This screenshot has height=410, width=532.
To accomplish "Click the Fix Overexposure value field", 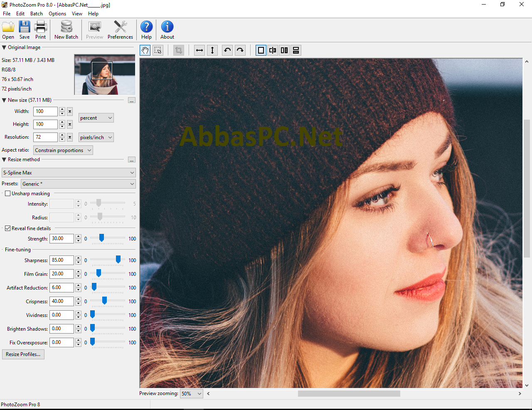I will coord(62,342).
